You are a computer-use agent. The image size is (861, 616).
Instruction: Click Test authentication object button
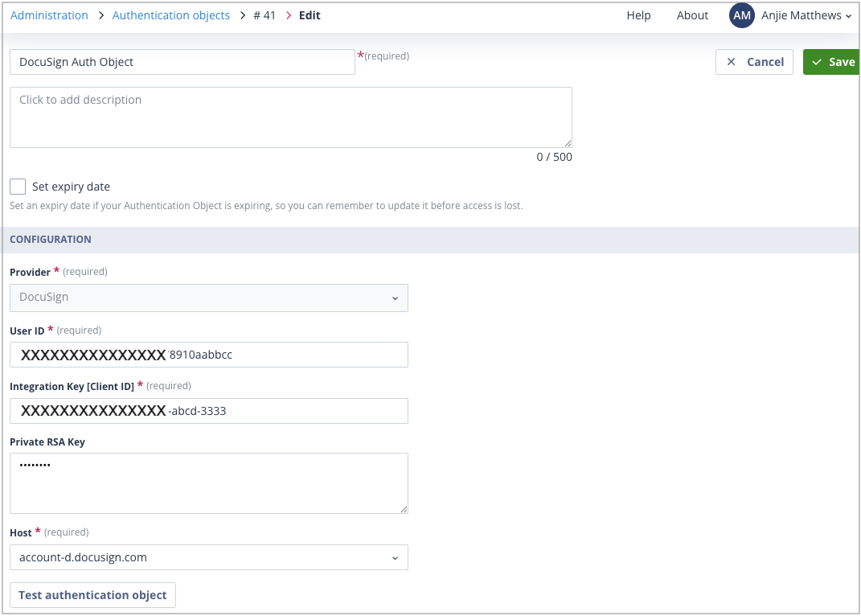point(92,595)
